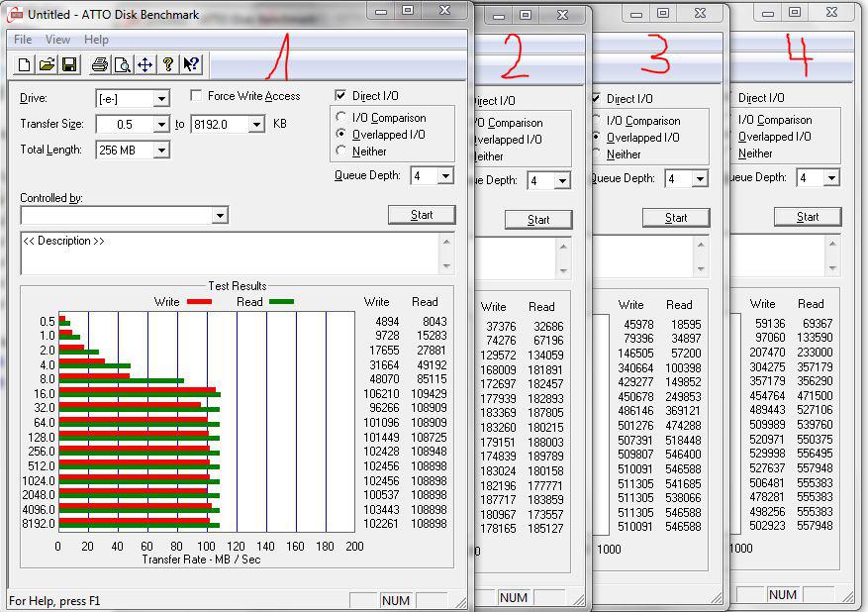The height and width of the screenshot is (612, 868).
Task: Open the Help menu
Action: click(96, 40)
